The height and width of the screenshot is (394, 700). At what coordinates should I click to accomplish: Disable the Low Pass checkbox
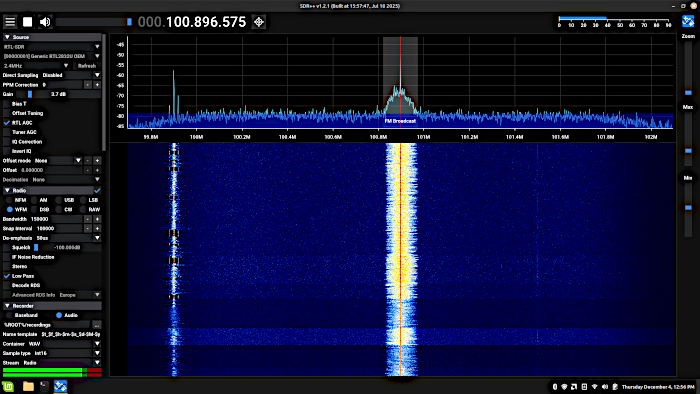pos(7,276)
